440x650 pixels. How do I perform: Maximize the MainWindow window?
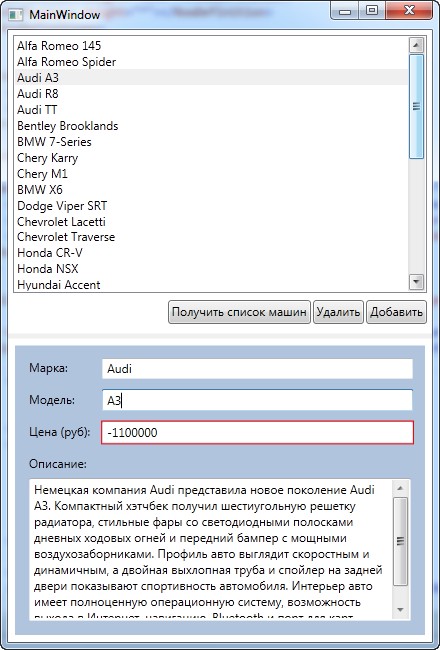point(372,11)
